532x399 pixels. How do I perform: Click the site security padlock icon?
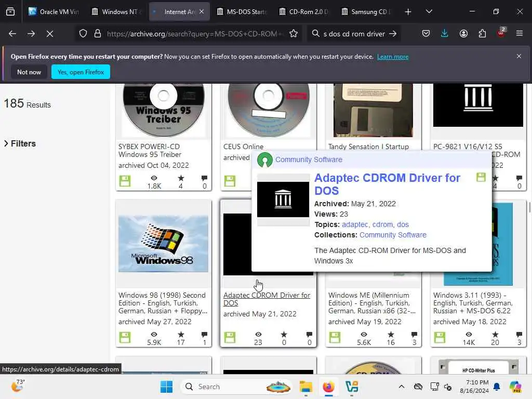(98, 34)
